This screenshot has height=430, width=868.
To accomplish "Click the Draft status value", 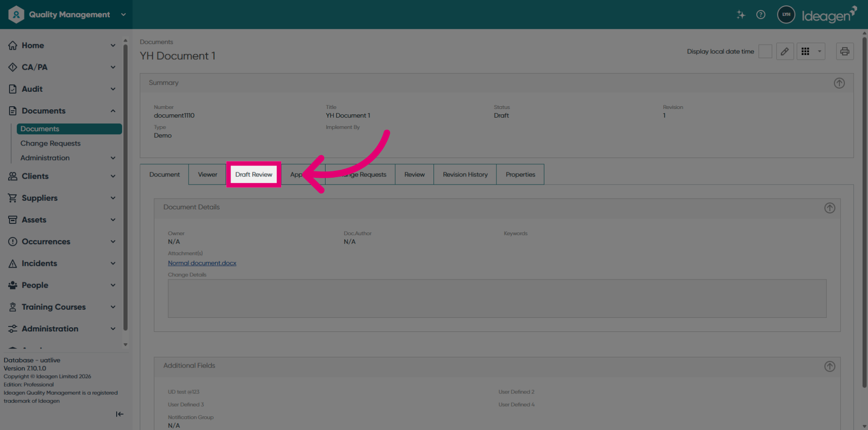I will point(501,116).
